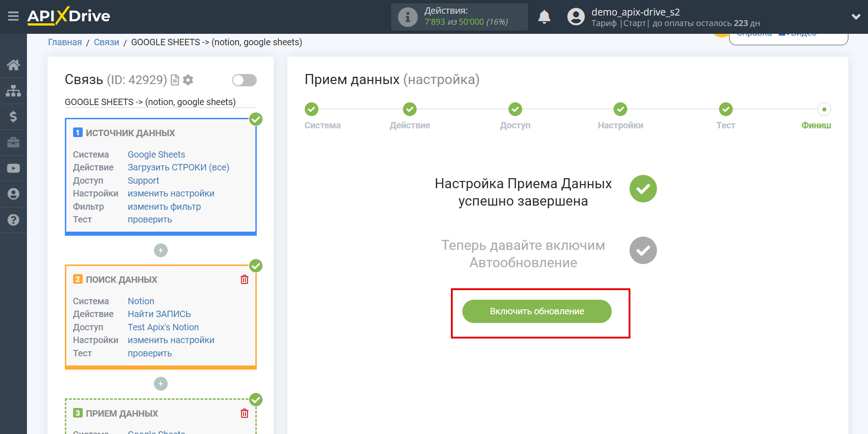Open billing dollar icon in sidebar
This screenshot has width=868, height=434.
click(x=13, y=116)
